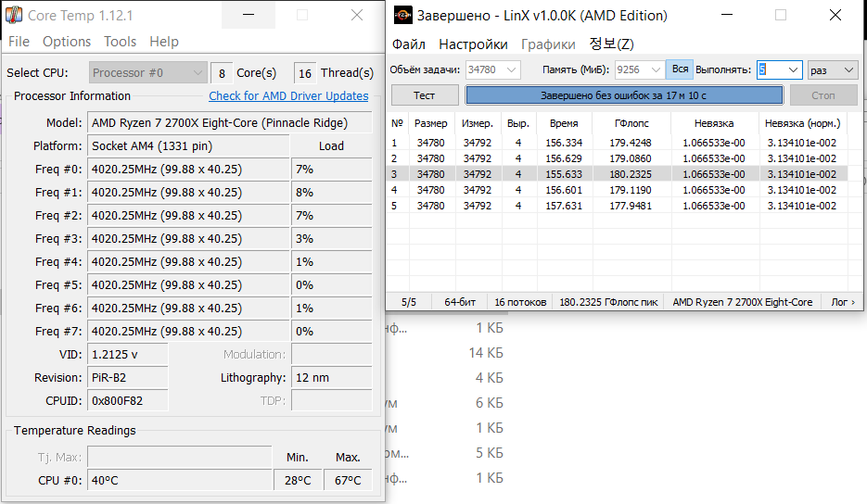Open the Файл menu in LinX
Image resolution: width=867 pixels, height=504 pixels.
[409, 44]
